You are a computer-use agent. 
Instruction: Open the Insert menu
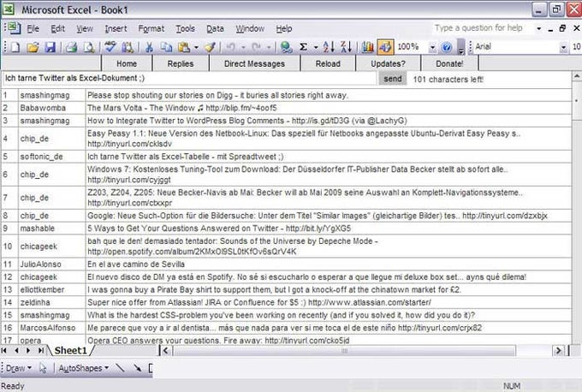[116, 28]
